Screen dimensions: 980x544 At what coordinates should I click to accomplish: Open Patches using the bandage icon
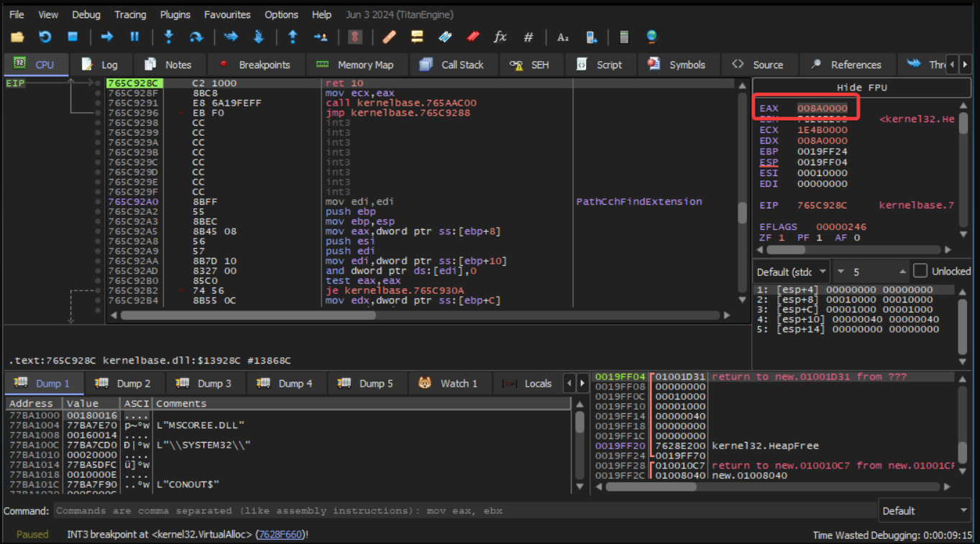pos(389,37)
